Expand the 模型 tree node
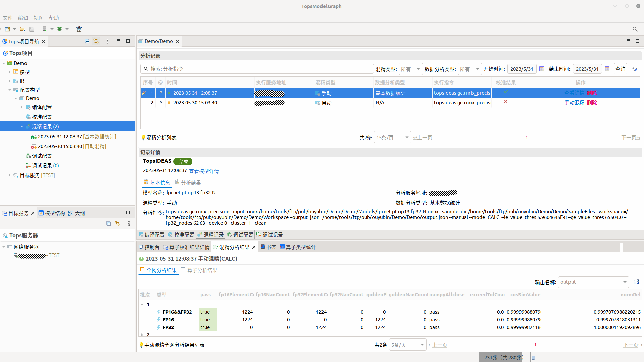 click(10, 72)
